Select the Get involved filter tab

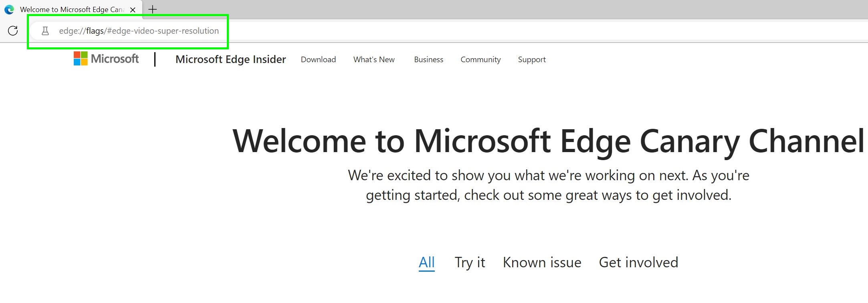638,262
